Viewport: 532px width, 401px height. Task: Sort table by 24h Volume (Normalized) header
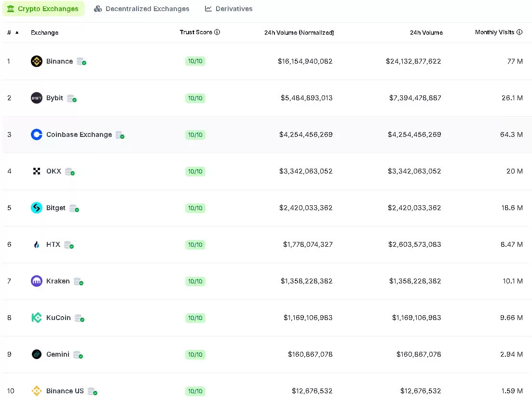[x=299, y=33]
